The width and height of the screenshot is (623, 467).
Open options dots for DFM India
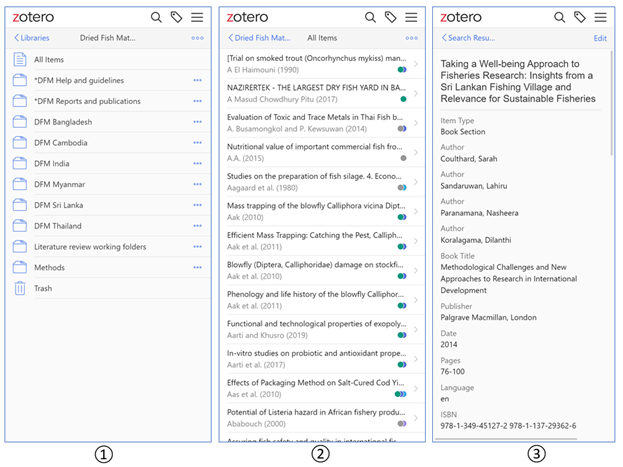pyautogui.click(x=197, y=163)
